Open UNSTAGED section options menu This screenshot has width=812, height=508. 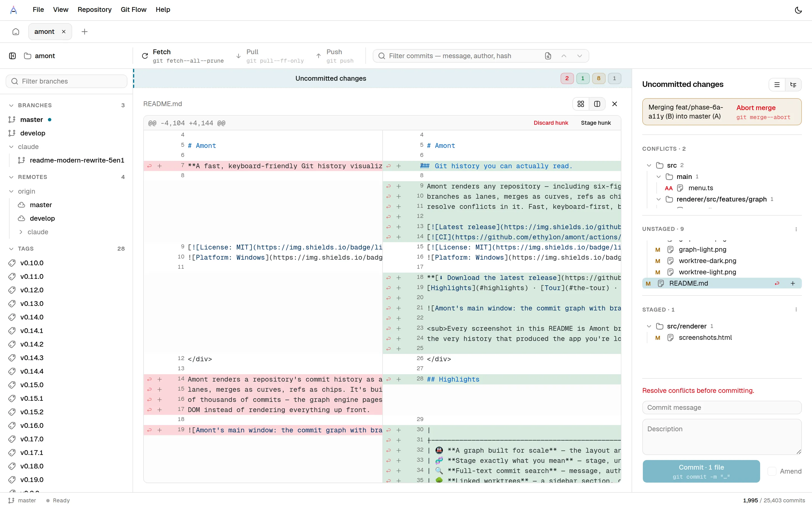(796, 229)
